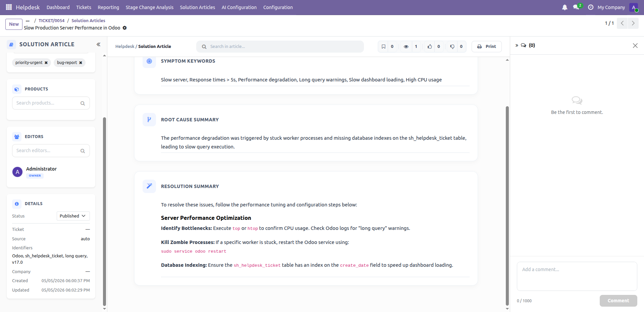Open the notifications bell icon
This screenshot has width=644, height=312.
click(565, 7)
